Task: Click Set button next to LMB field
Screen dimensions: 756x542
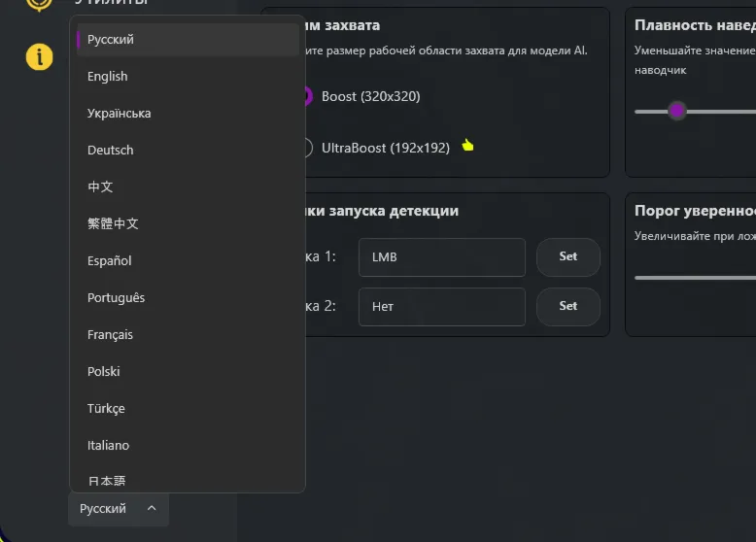Action: click(567, 256)
